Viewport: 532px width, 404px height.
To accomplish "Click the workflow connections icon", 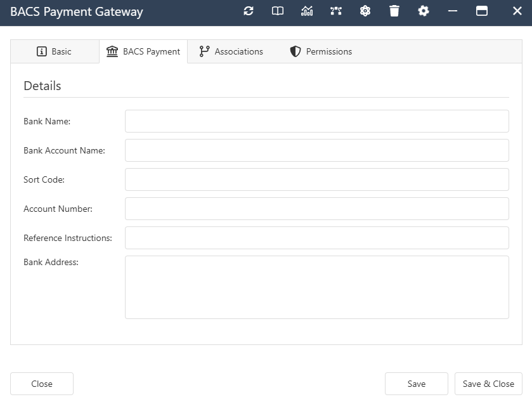I will pos(335,11).
